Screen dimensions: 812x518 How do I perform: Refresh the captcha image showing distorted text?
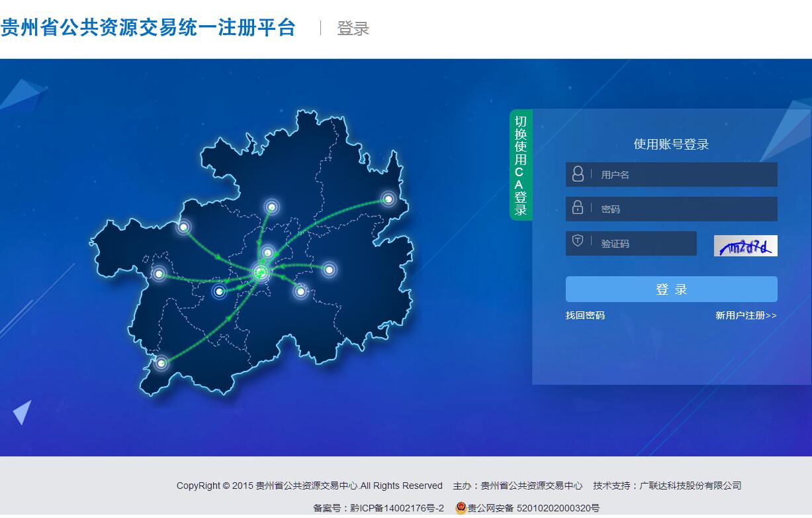tap(745, 246)
